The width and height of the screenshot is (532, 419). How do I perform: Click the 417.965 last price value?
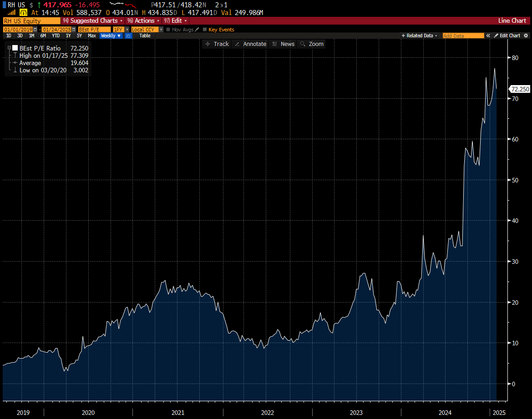tap(57, 5)
